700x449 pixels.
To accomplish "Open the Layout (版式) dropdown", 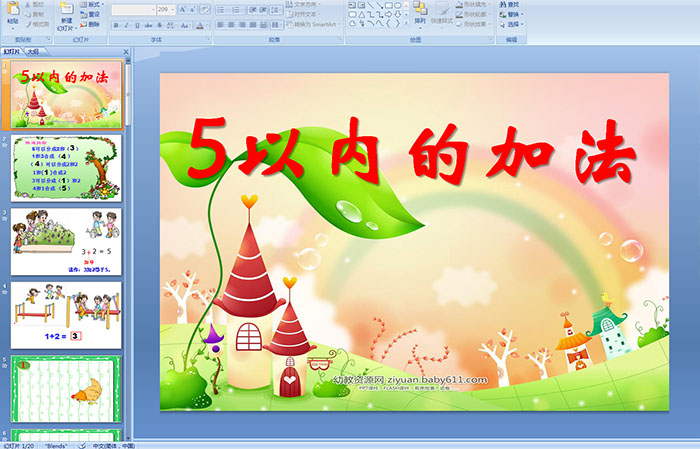I will pyautogui.click(x=92, y=4).
